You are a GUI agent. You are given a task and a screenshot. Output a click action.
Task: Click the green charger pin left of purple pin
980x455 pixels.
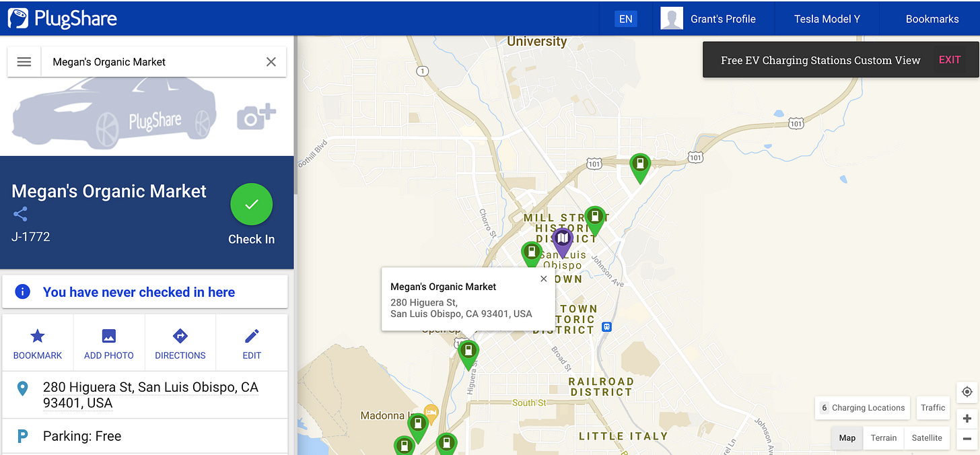click(532, 254)
